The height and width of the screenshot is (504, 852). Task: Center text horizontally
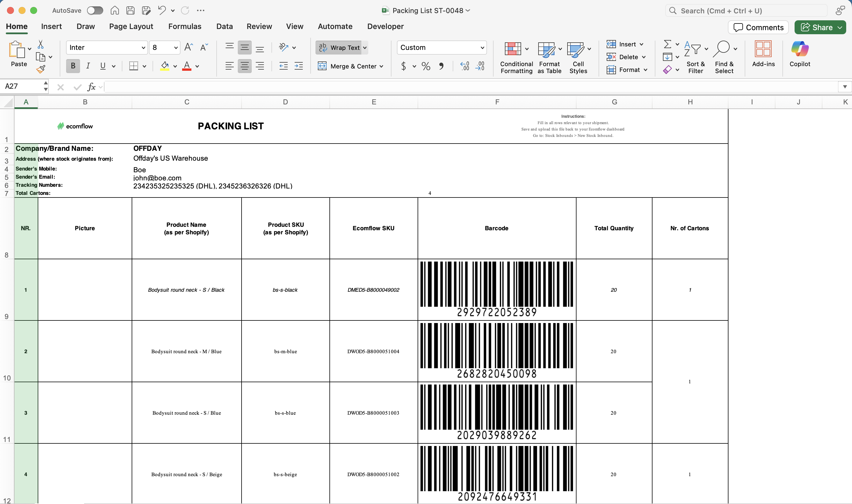click(x=244, y=66)
